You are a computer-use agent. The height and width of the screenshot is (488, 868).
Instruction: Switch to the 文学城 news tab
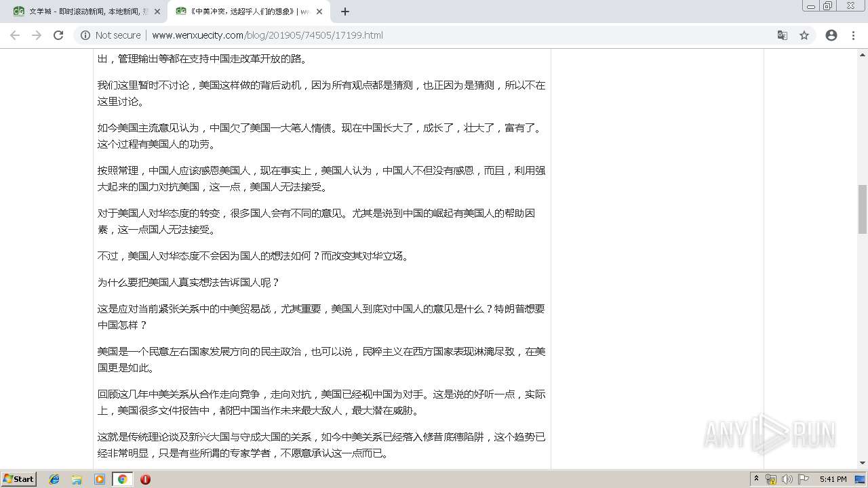point(85,12)
